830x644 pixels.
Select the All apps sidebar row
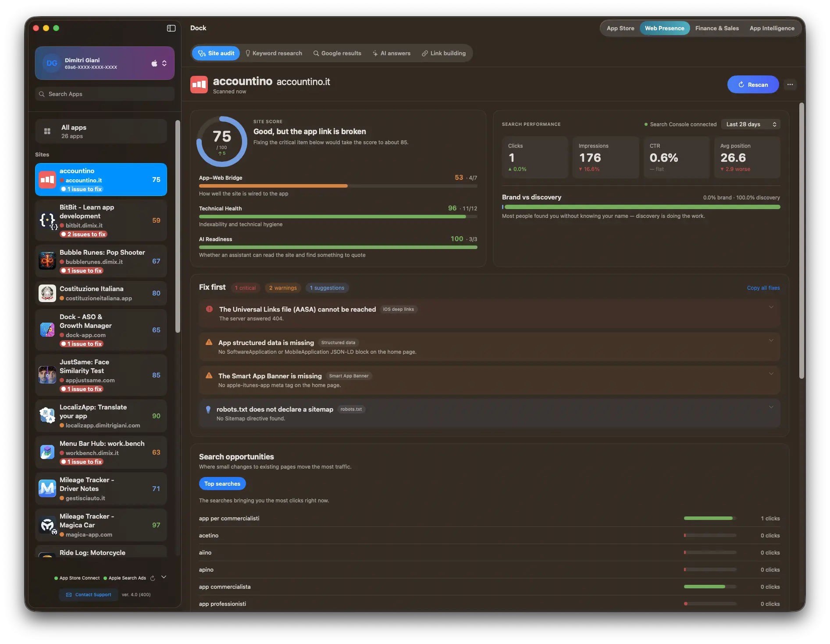pos(101,132)
